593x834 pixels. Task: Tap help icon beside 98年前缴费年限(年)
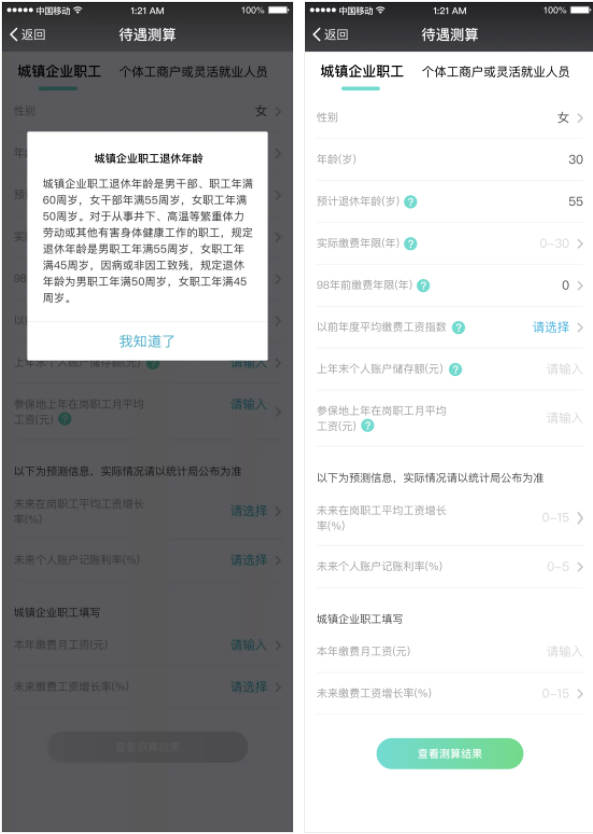coord(423,286)
